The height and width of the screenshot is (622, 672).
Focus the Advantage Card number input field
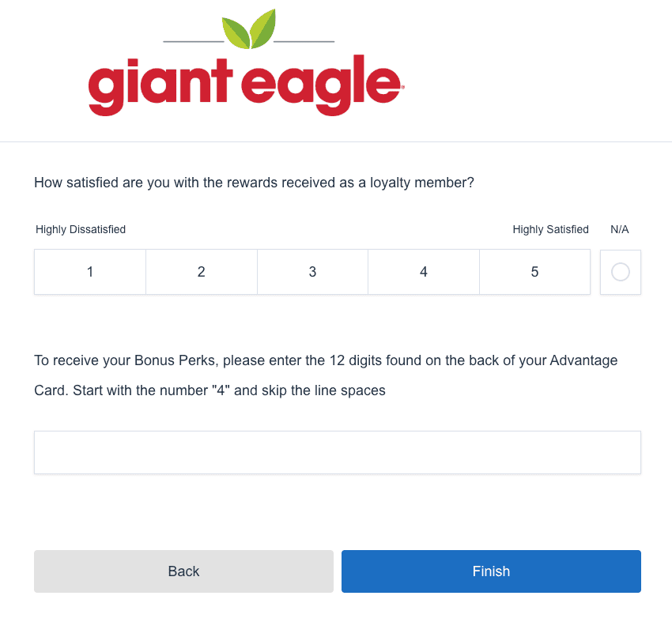pos(337,452)
